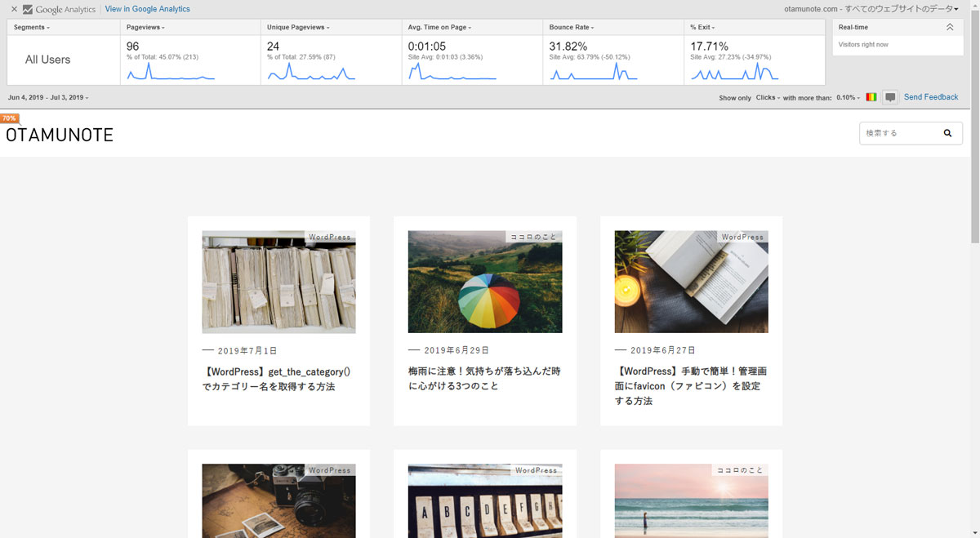
Task: Close the Google Analytics overlay with X
Action: [14, 9]
